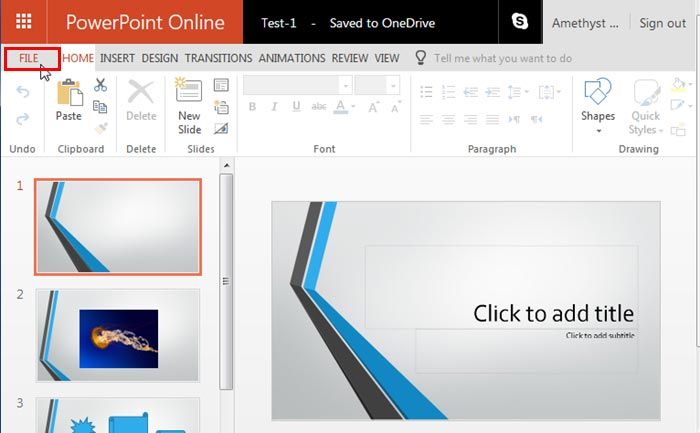The height and width of the screenshot is (433, 700).
Task: Click the font color A swatch
Action: pyautogui.click(x=341, y=107)
